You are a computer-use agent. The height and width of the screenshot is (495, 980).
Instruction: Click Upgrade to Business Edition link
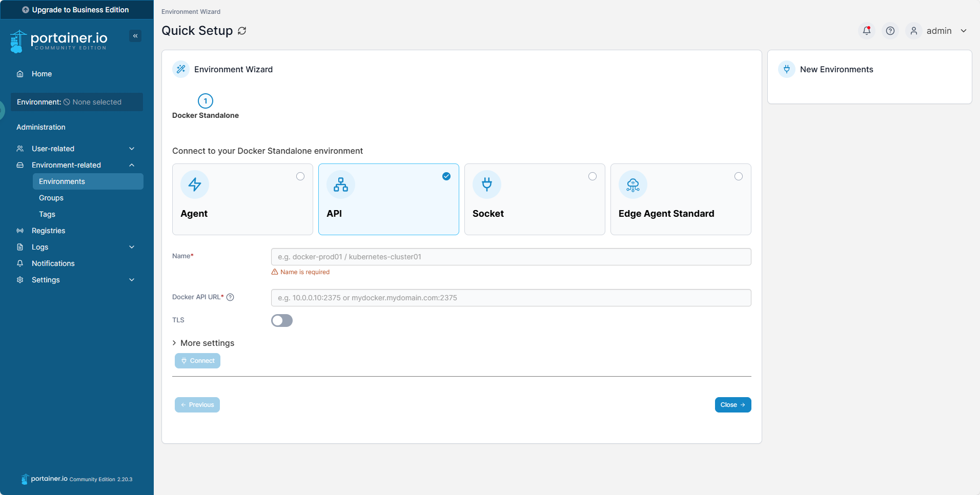76,10
